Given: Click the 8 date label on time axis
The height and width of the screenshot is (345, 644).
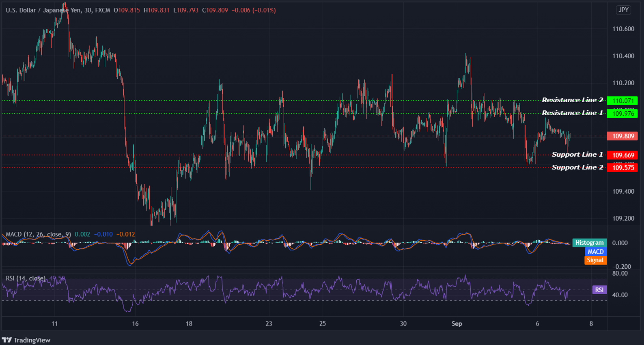Looking at the screenshot, I should tap(591, 323).
